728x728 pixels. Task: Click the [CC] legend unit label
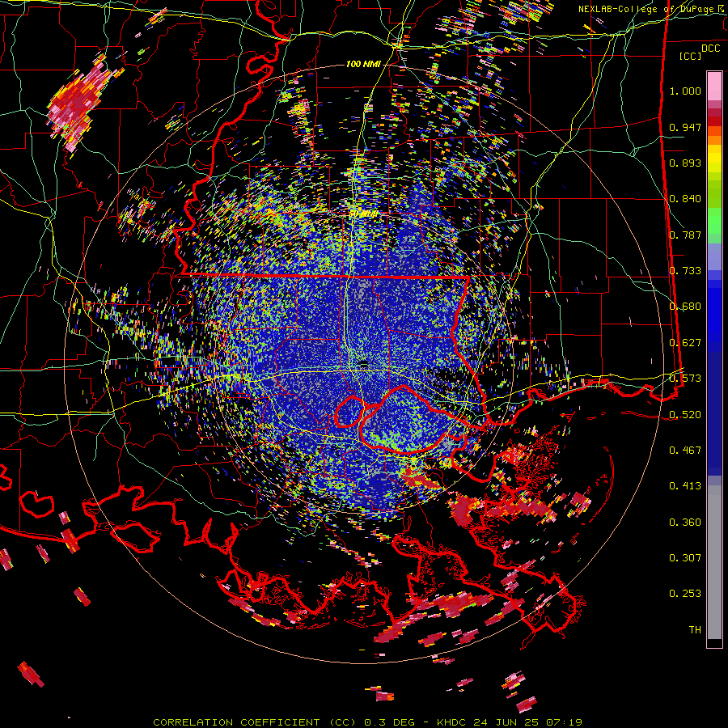pos(691,56)
